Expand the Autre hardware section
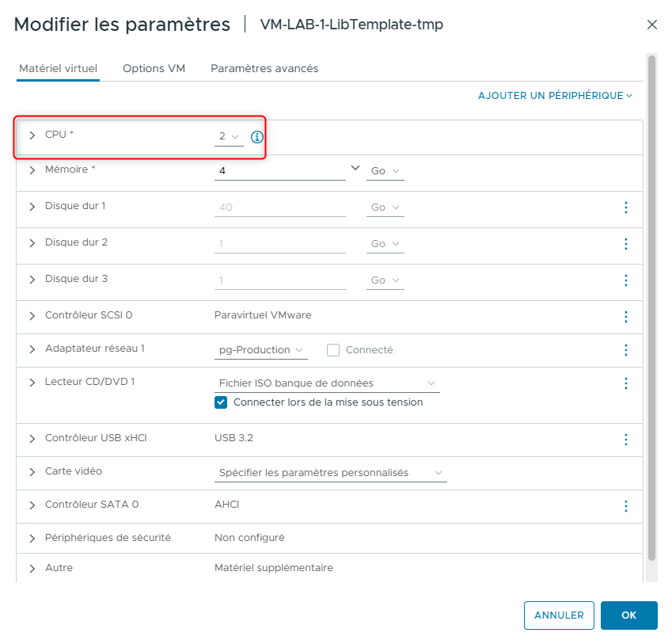The image size is (672, 644). [32, 568]
